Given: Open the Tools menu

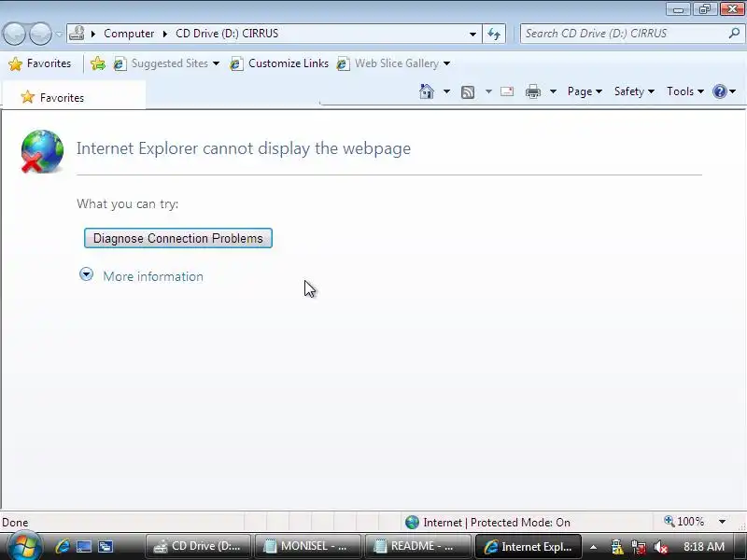Looking at the screenshot, I should point(685,91).
